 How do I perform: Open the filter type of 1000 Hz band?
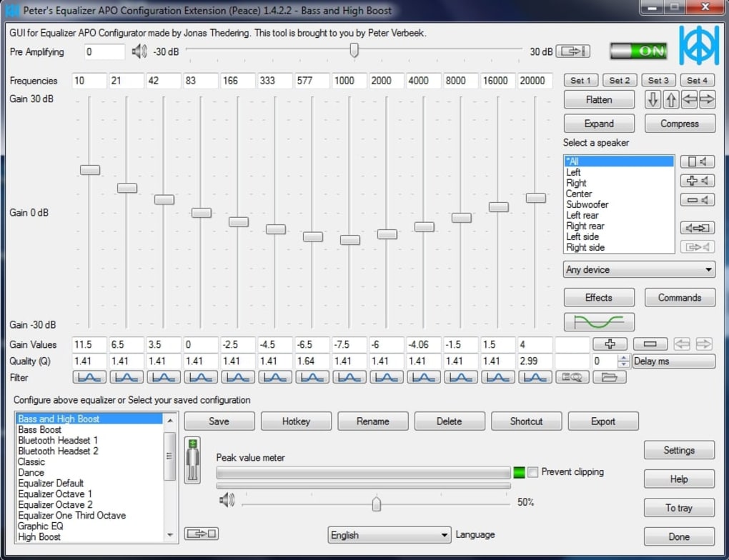(x=349, y=377)
